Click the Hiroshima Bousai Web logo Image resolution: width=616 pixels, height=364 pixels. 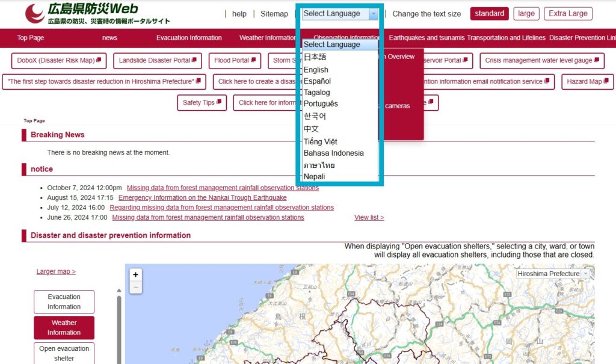pos(97,14)
